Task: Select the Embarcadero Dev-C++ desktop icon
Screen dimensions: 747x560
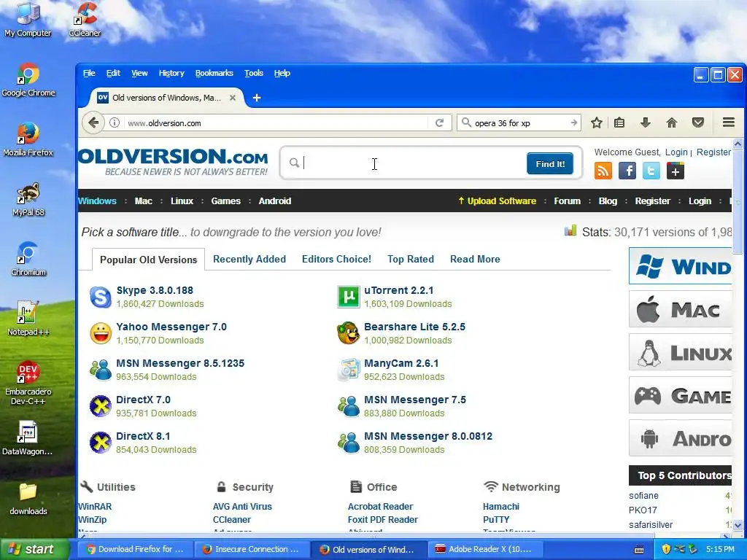Action: click(x=28, y=384)
